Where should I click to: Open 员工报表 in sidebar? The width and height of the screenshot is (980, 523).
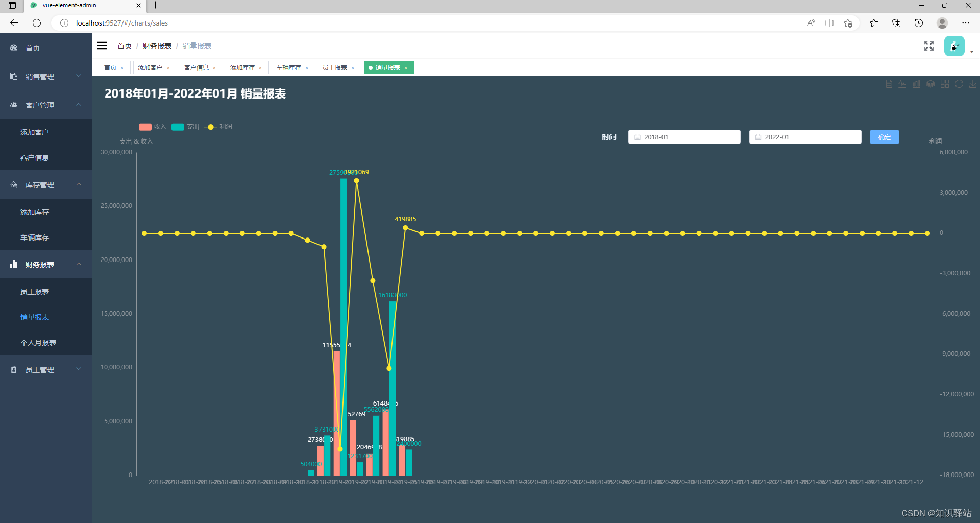46,291
